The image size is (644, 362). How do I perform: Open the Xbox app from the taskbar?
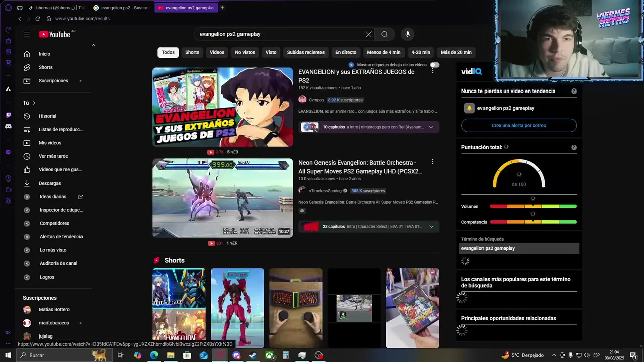(x=269, y=355)
